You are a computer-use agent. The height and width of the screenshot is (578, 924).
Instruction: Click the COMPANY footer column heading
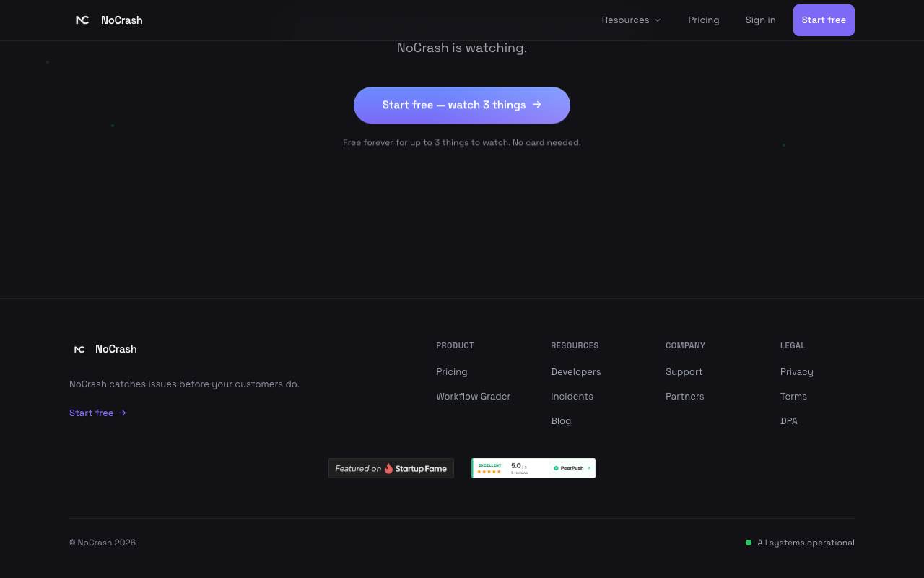685,345
